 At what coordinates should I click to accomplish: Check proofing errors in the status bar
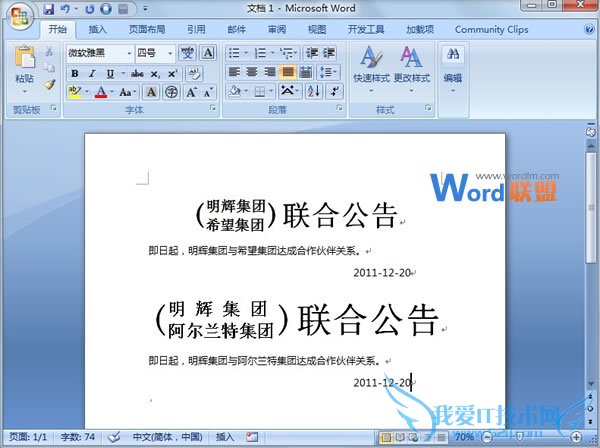click(x=114, y=437)
